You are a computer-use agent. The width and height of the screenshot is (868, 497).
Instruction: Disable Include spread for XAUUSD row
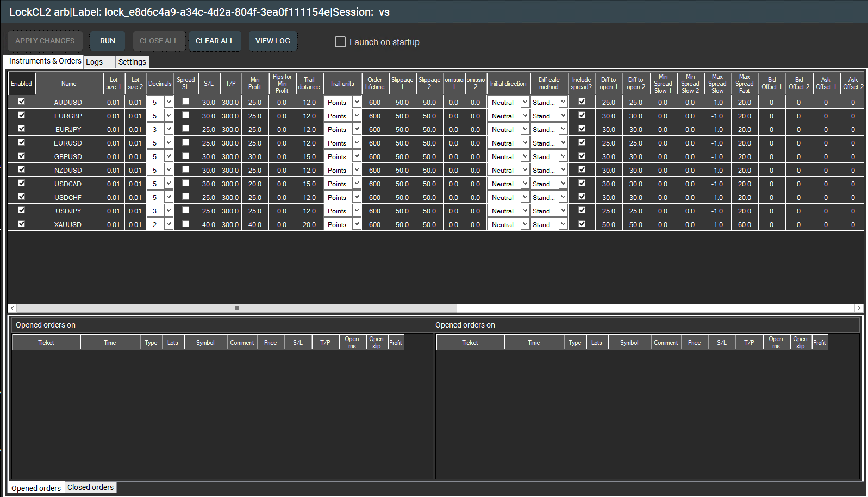(582, 224)
